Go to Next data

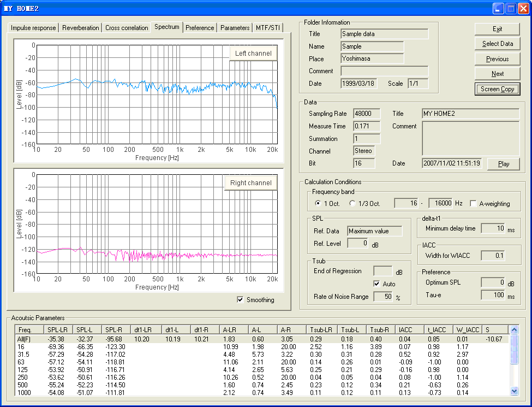[498, 74]
